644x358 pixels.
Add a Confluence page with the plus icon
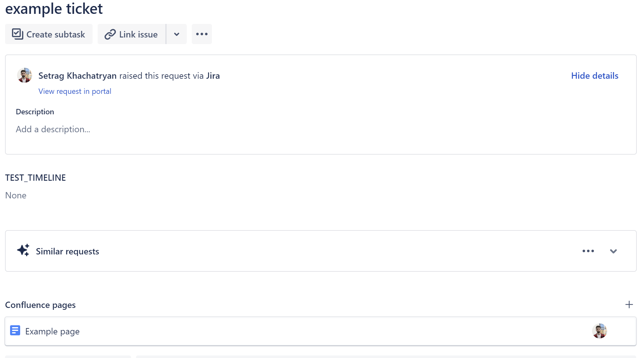(629, 304)
